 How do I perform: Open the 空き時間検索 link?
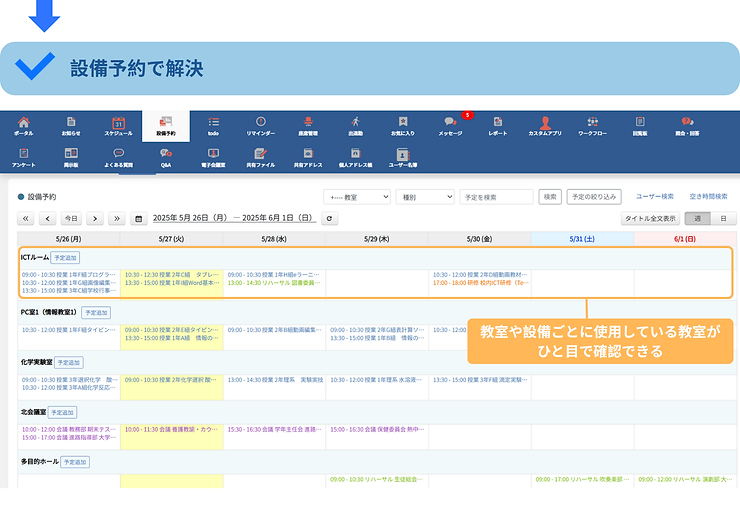pos(708,197)
